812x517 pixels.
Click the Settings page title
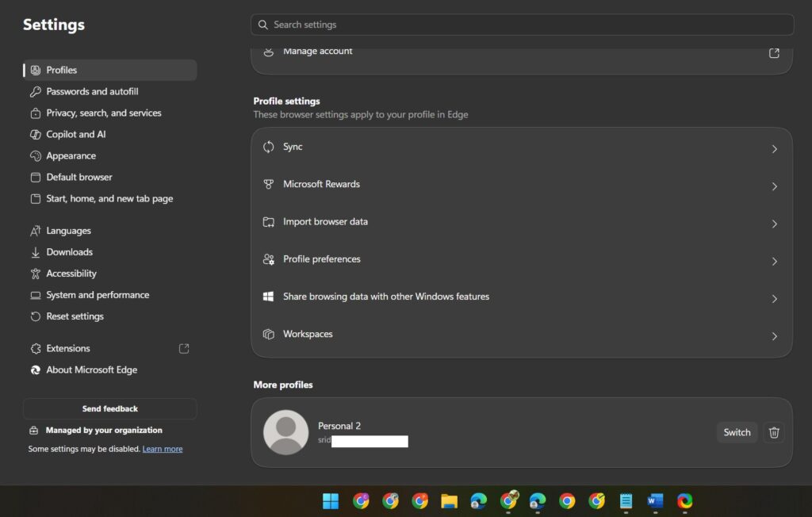(x=54, y=25)
